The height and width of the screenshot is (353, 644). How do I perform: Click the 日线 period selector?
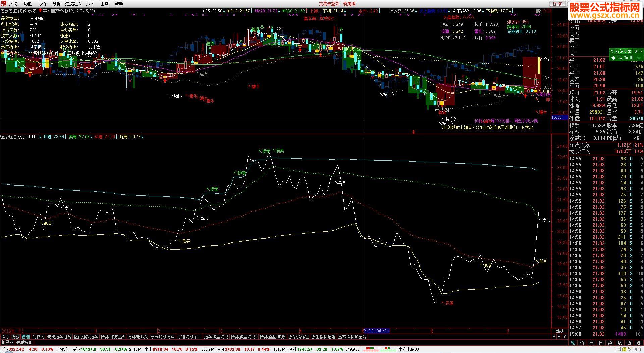(559, 331)
